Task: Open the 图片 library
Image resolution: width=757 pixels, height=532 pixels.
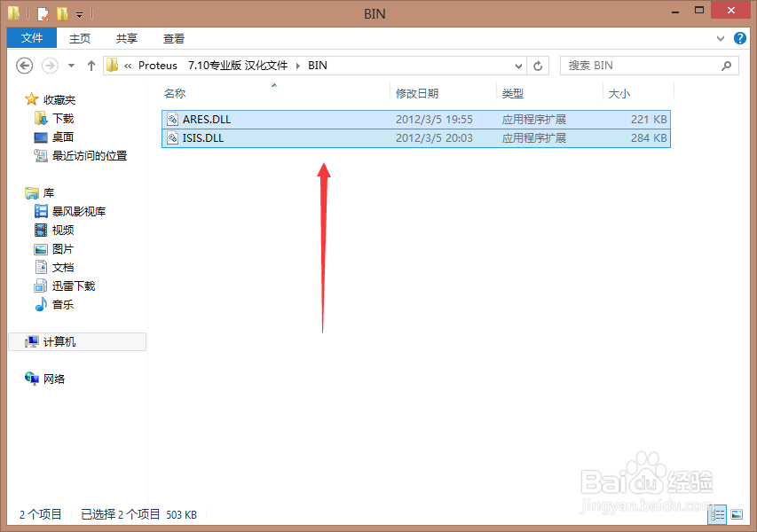Action: (63, 249)
